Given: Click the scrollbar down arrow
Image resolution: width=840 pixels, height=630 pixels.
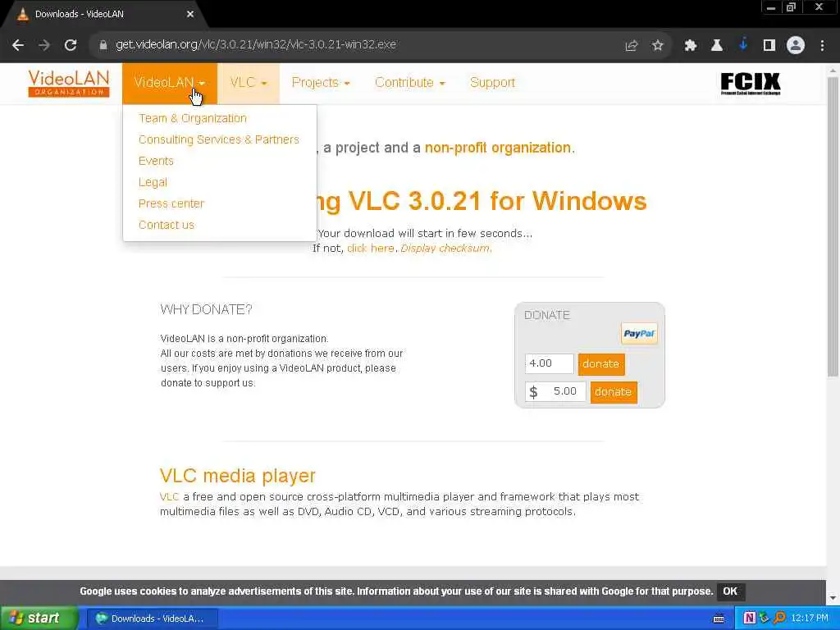Looking at the screenshot, I should (x=833, y=598).
